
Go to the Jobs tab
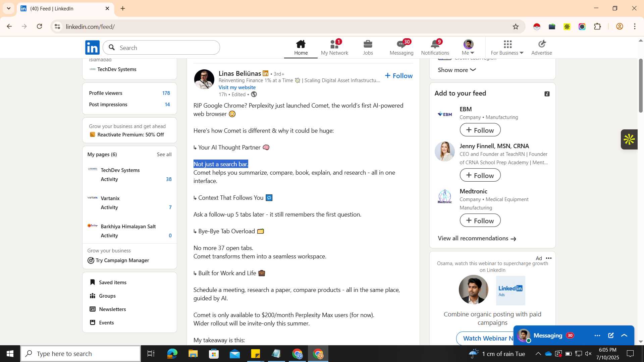click(x=368, y=48)
